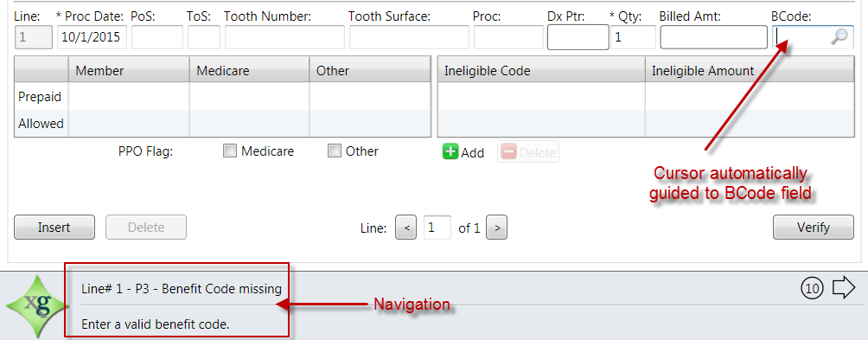Click the Dx Ptr input field
Screen dimensions: 868x340
click(578, 38)
